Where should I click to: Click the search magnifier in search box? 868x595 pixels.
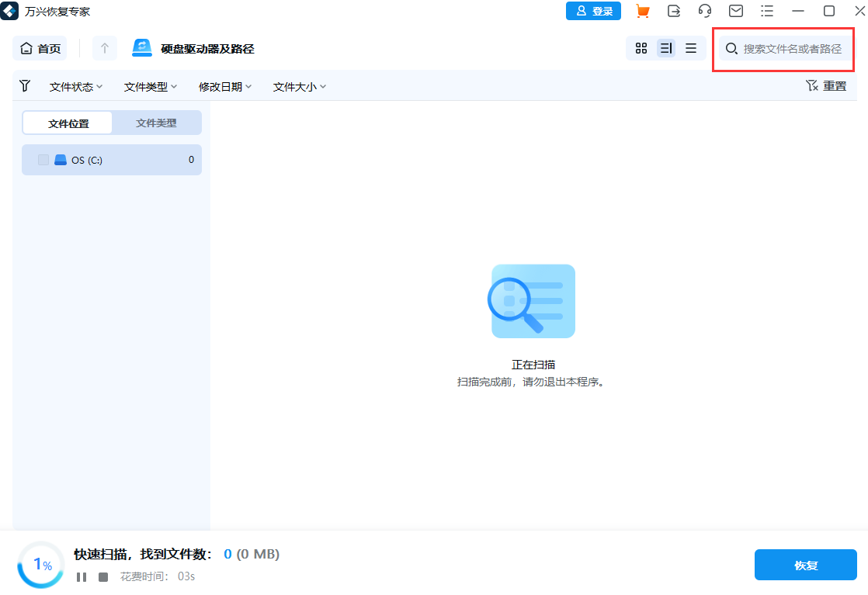coord(731,48)
